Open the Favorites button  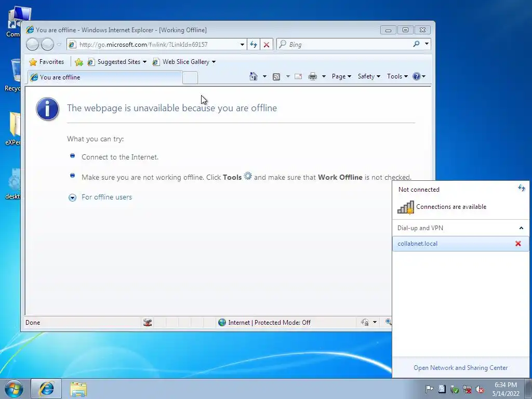46,62
